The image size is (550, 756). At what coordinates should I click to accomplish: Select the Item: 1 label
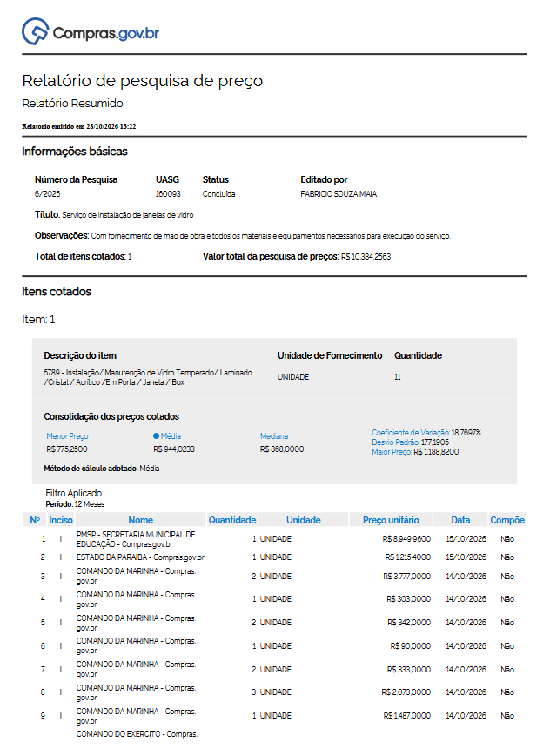pos(38,319)
